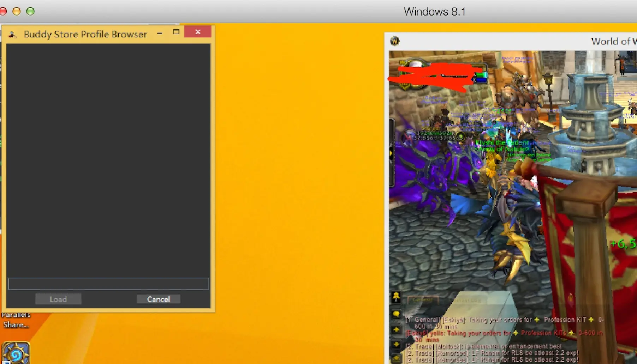This screenshot has height=364, width=637.
Task: Maximize the Buddy Store Profile Browser window
Action: coord(176,32)
